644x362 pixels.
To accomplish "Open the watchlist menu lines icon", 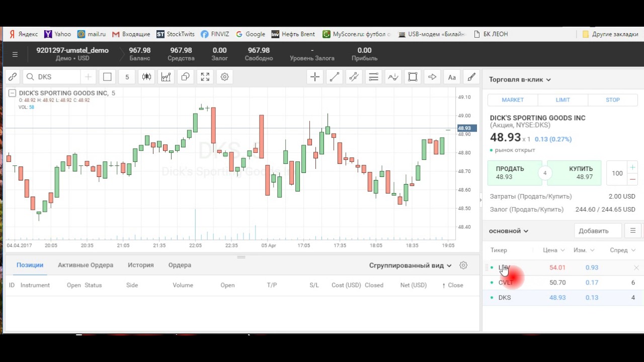I will [633, 231].
